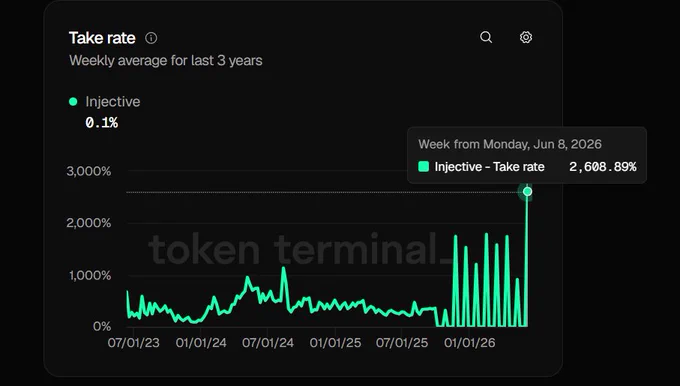680x386 pixels.
Task: Click the 07/01/24 x-axis date label
Action: pyautogui.click(x=268, y=343)
